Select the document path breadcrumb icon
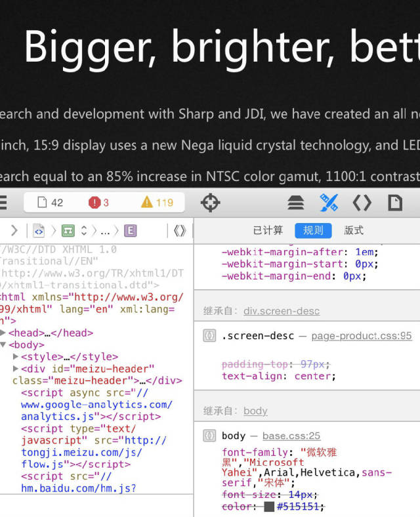This screenshot has height=517, width=420. point(39,231)
